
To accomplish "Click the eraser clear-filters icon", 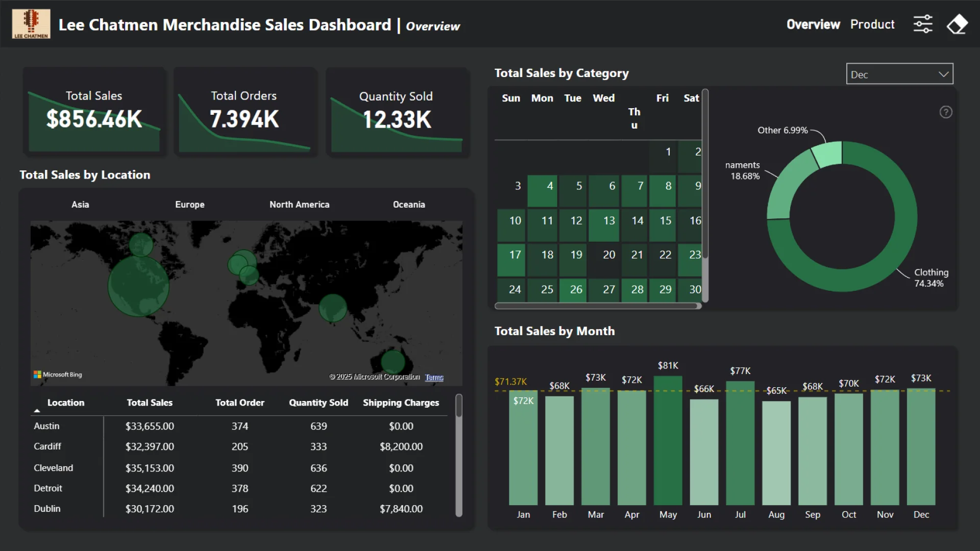I will click(x=957, y=24).
